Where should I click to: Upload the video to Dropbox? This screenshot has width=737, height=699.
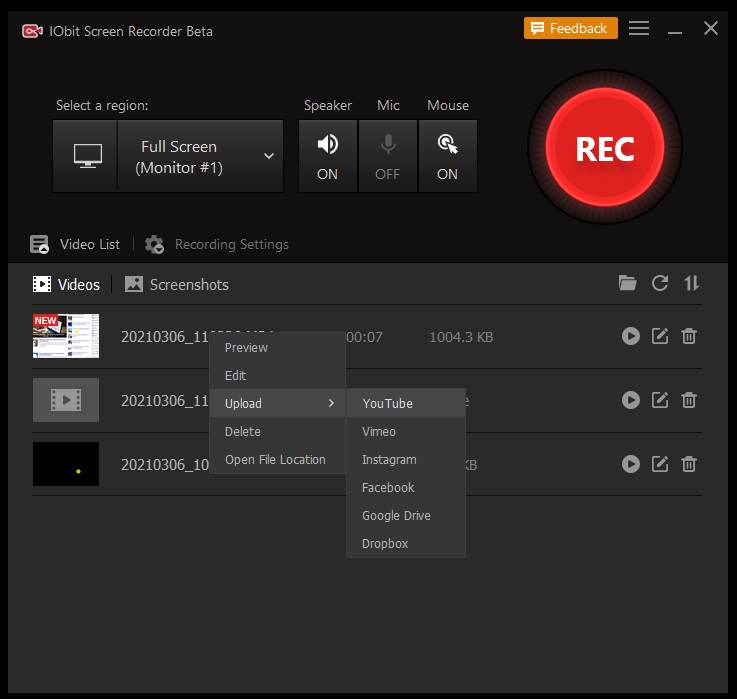(406, 543)
